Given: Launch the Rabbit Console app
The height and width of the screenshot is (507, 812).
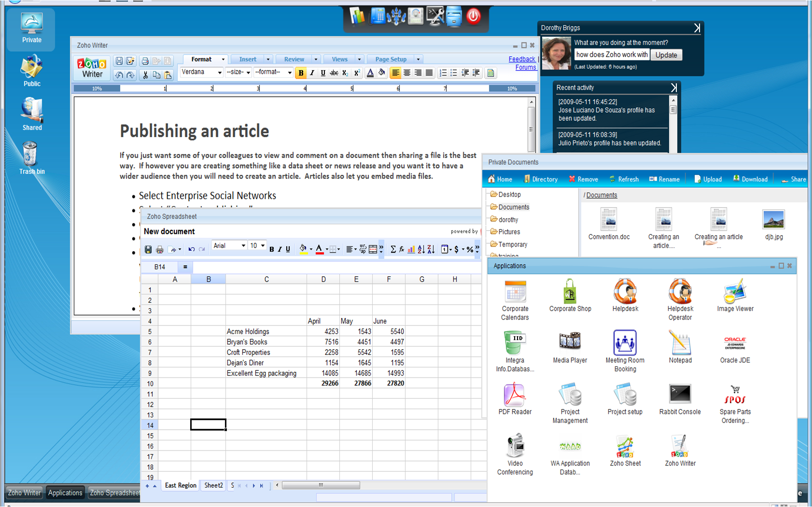Looking at the screenshot, I should (680, 399).
